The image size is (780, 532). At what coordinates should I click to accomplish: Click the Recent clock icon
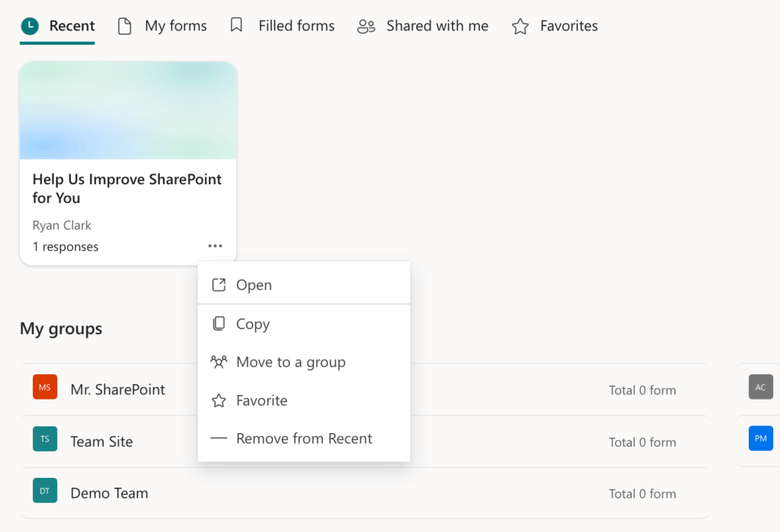tap(30, 26)
